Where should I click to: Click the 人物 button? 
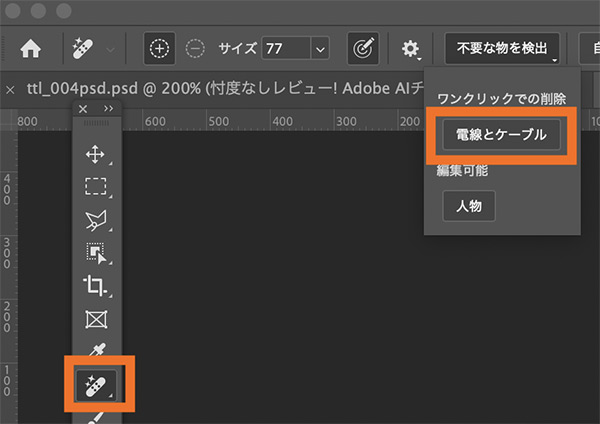point(468,206)
